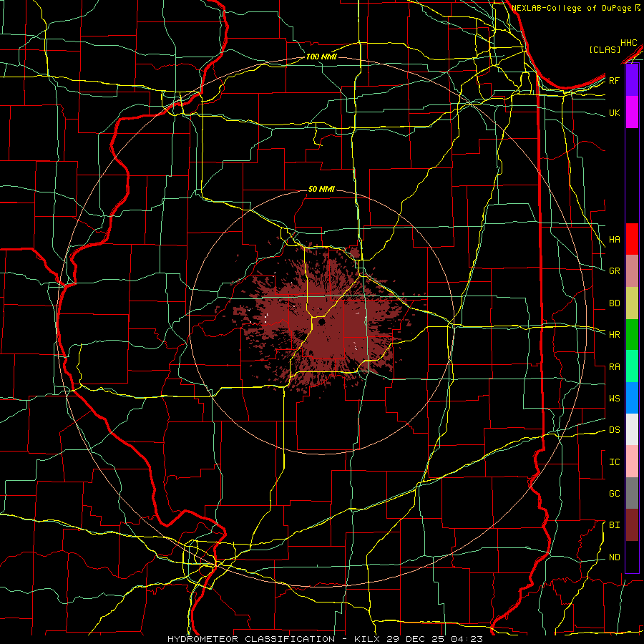Click the HA red color swatch

point(632,239)
